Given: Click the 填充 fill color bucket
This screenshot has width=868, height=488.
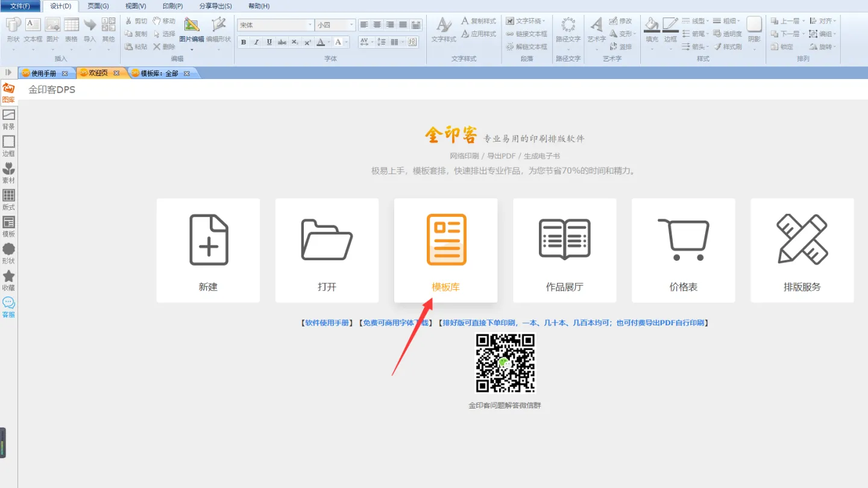Looking at the screenshot, I should pos(652,29).
